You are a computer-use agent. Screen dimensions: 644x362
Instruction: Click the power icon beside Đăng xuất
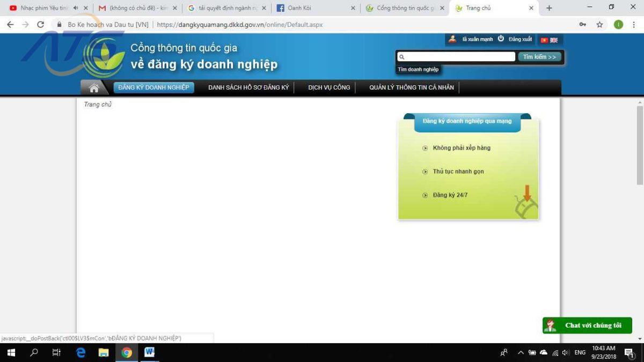(x=501, y=39)
